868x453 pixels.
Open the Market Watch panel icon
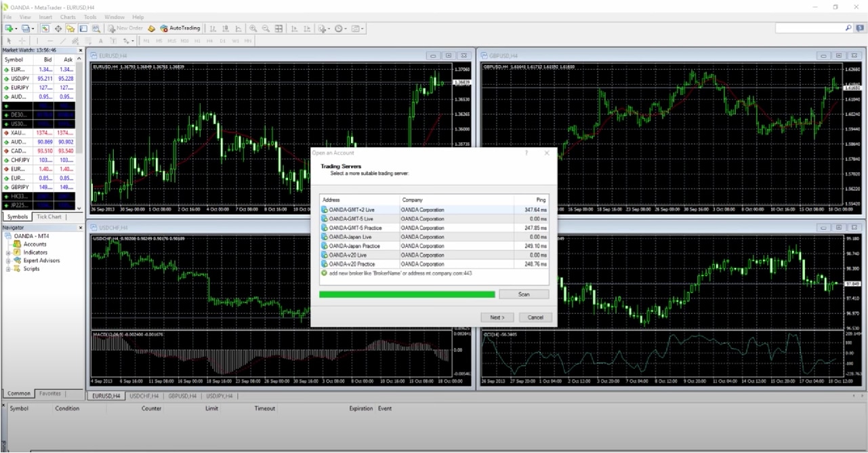pyautogui.click(x=45, y=28)
